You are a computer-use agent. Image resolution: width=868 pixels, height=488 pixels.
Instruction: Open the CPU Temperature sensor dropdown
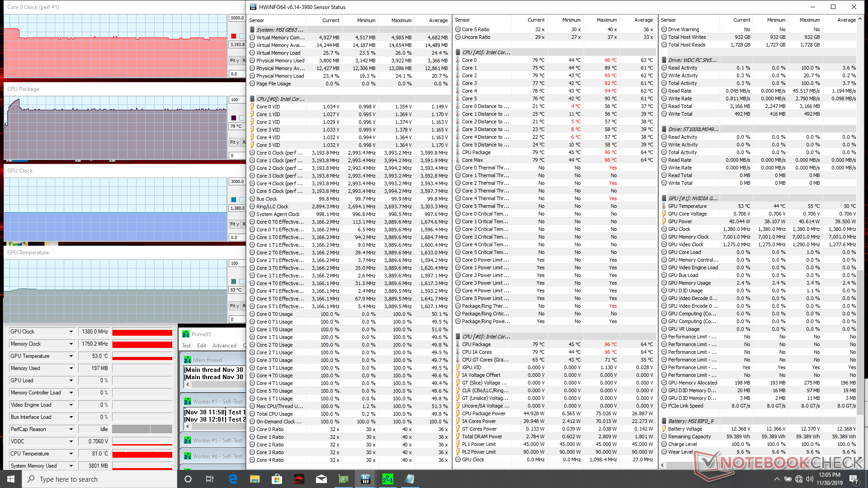tap(71, 454)
